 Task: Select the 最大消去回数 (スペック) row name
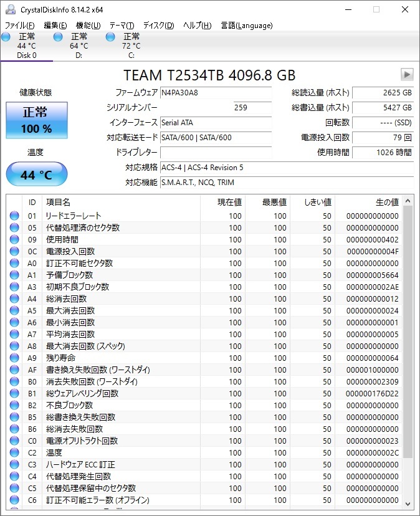pyautogui.click(x=85, y=346)
